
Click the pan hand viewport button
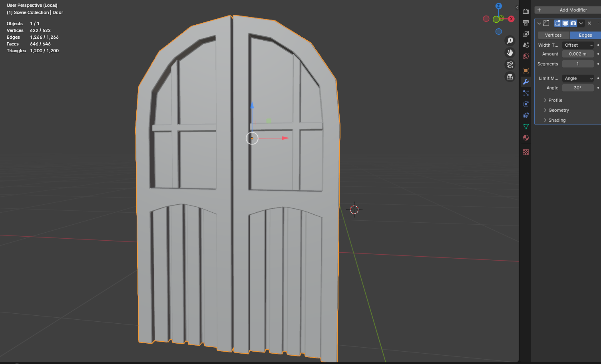(x=510, y=53)
